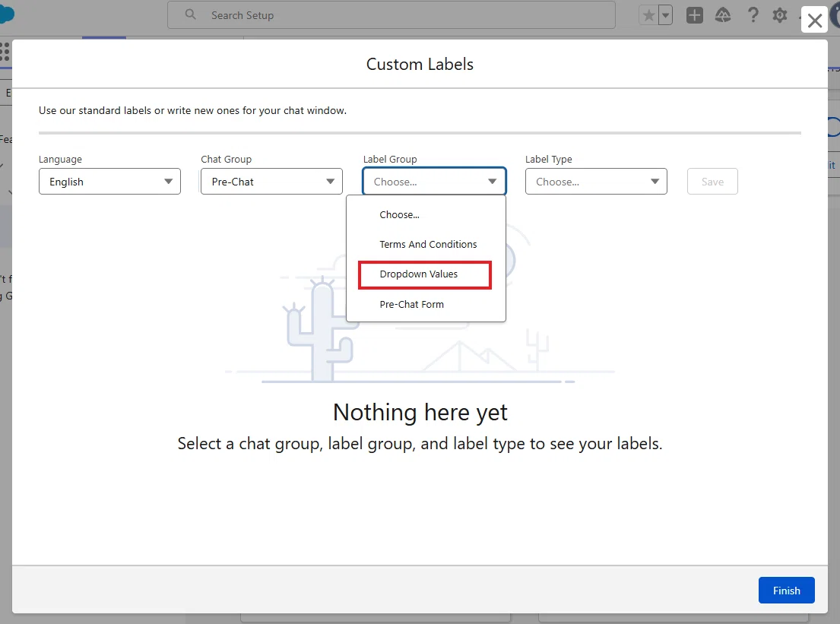This screenshot has height=624, width=840.
Task: Click the Label Type field label
Action: click(549, 159)
